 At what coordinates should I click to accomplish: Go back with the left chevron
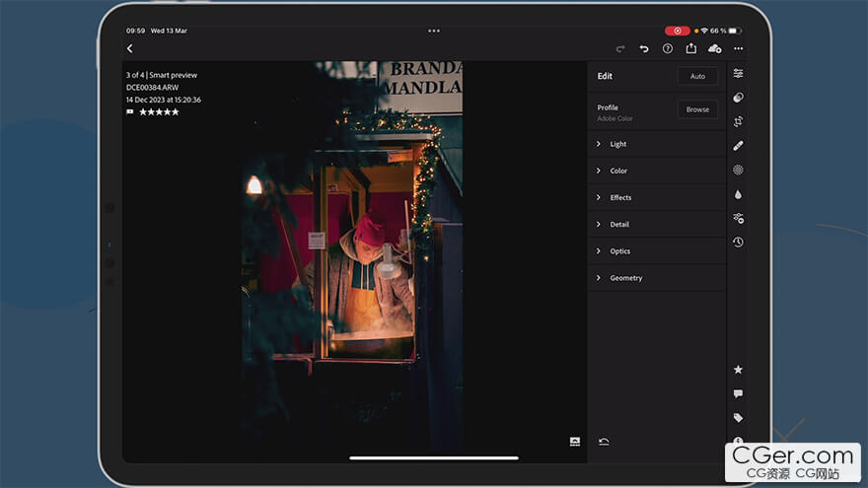130,48
